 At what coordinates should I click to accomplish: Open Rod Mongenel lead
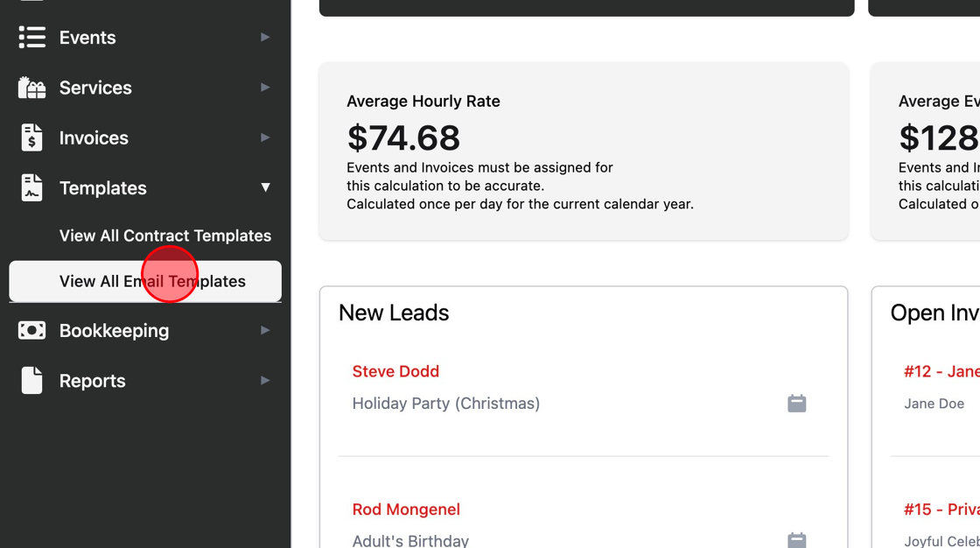pos(406,509)
